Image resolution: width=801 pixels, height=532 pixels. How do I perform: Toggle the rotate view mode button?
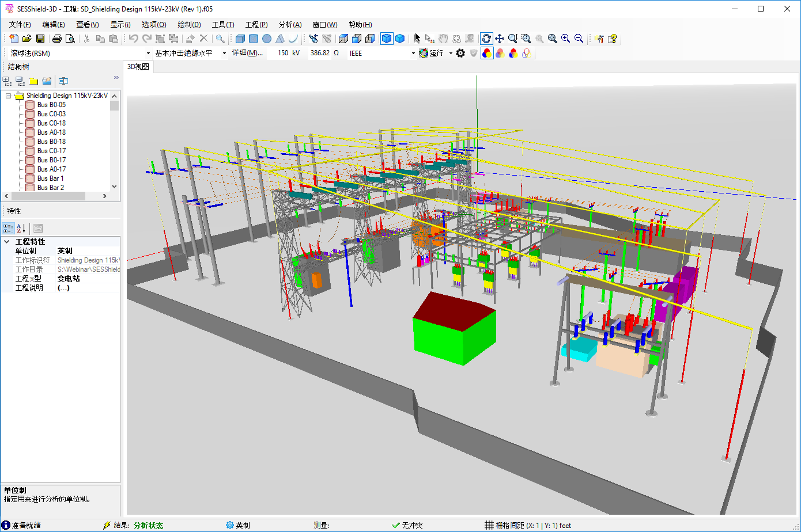pos(486,39)
